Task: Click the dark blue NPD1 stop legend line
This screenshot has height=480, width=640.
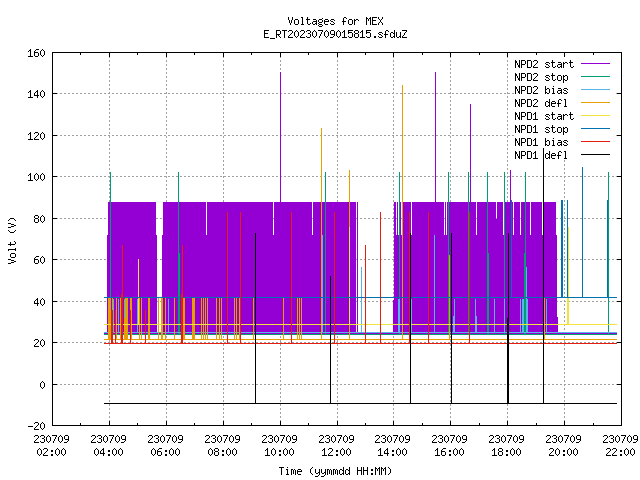Action: coord(595,129)
